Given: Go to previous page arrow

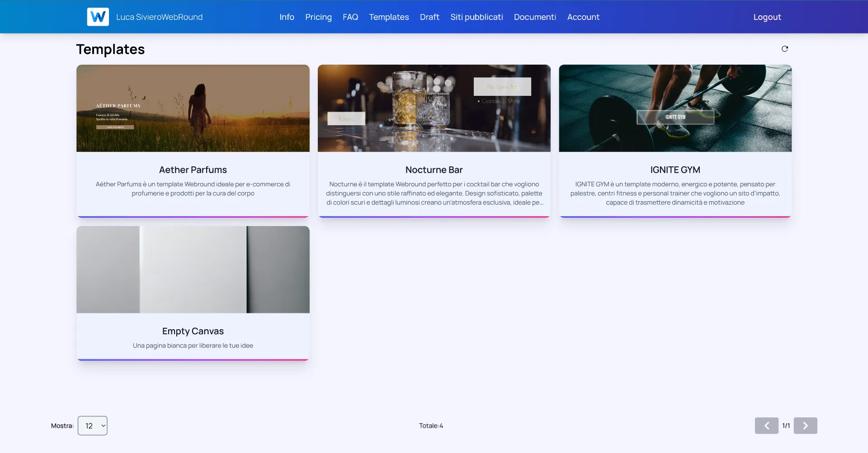Looking at the screenshot, I should (766, 425).
